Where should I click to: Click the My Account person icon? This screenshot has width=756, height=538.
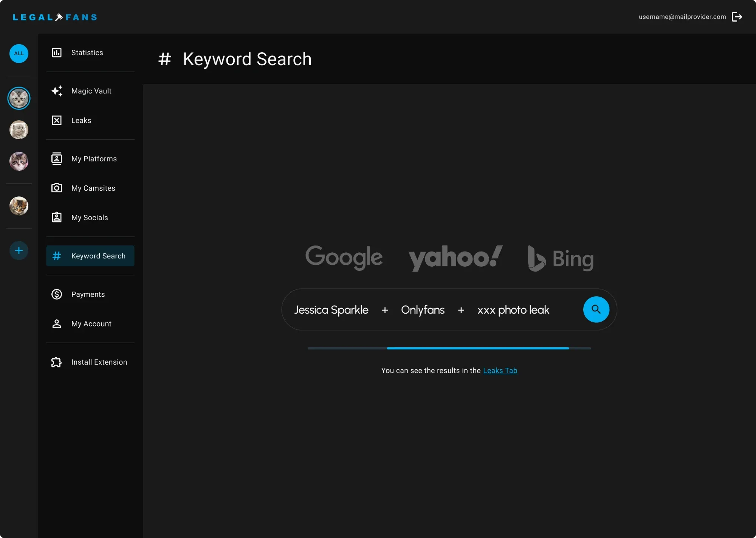click(57, 323)
